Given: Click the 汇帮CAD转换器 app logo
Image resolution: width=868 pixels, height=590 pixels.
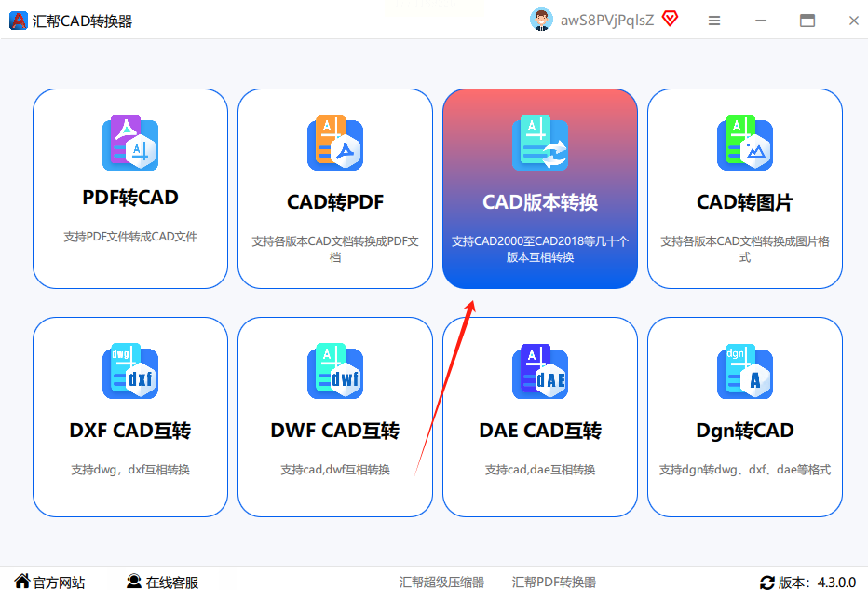Looking at the screenshot, I should [x=19, y=21].
